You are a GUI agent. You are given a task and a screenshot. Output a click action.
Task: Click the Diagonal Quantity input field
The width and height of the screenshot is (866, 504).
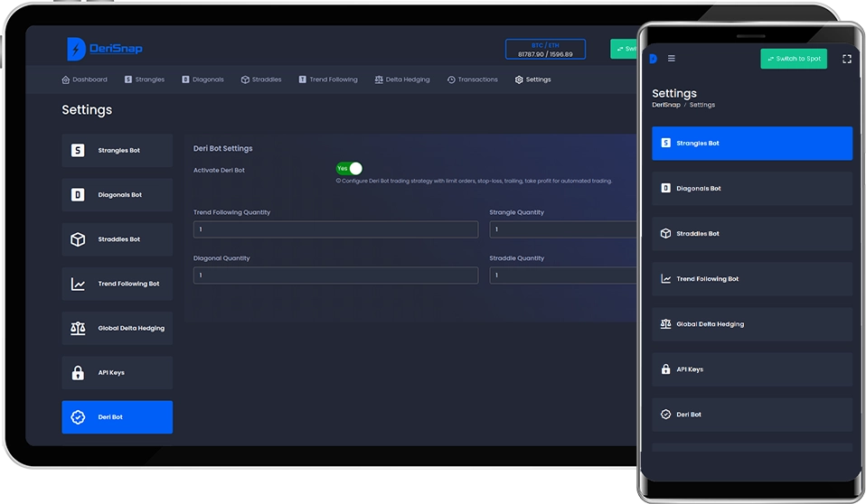(335, 275)
